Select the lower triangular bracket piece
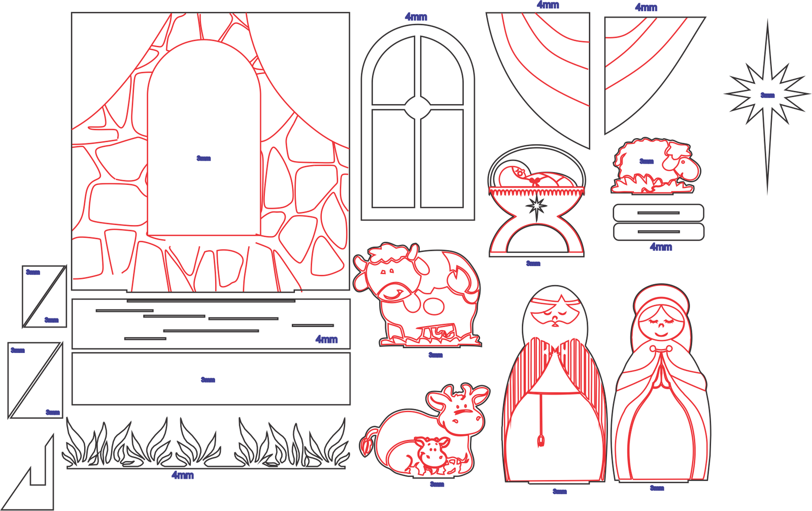812x511 pixels. coord(35,380)
